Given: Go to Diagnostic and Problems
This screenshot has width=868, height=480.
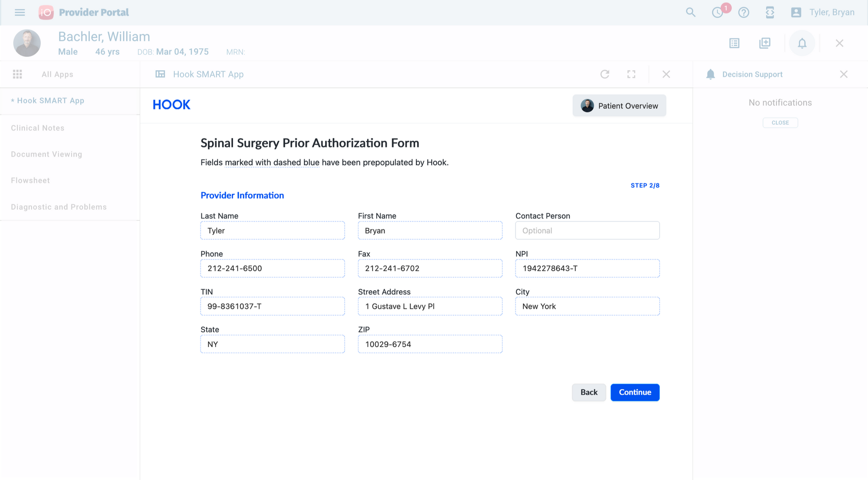Looking at the screenshot, I should tap(59, 207).
